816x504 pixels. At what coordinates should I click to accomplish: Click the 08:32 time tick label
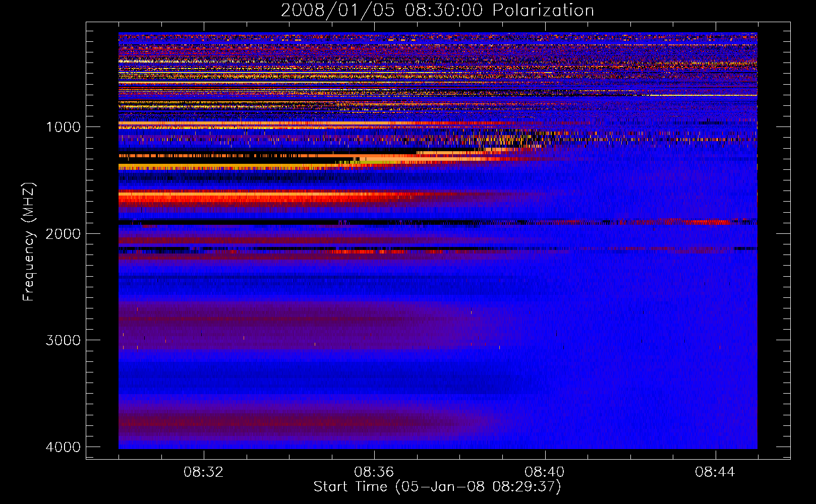pos(204,472)
